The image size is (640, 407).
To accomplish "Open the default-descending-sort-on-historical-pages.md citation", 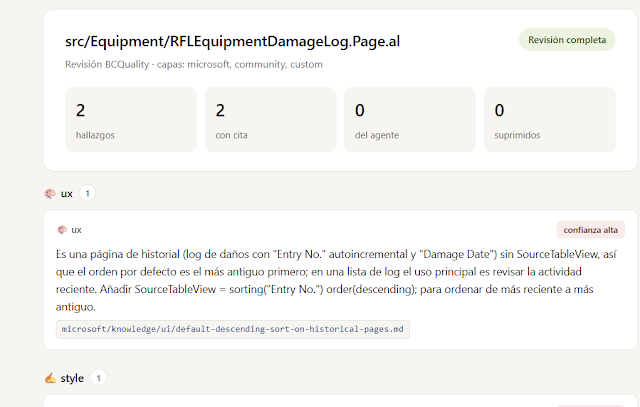I will [233, 329].
